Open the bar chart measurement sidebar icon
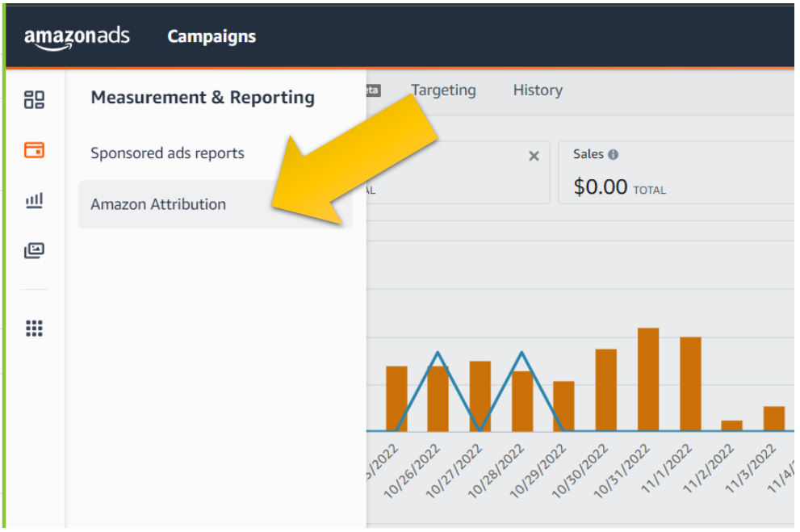The height and width of the screenshot is (532, 800). [34, 200]
